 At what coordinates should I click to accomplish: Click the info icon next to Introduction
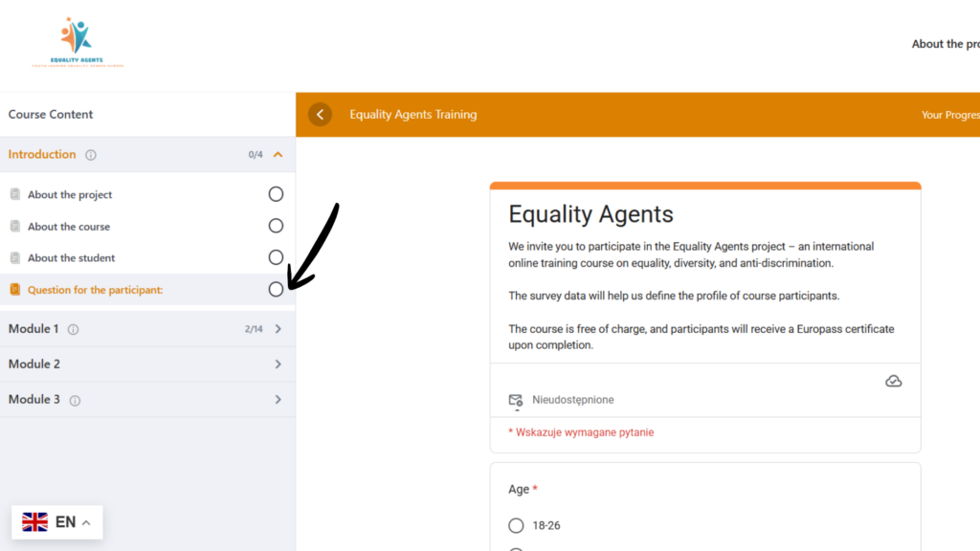91,155
